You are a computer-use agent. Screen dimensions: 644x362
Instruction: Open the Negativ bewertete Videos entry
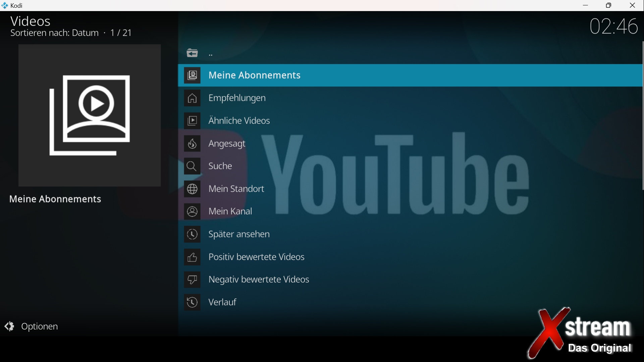click(259, 280)
